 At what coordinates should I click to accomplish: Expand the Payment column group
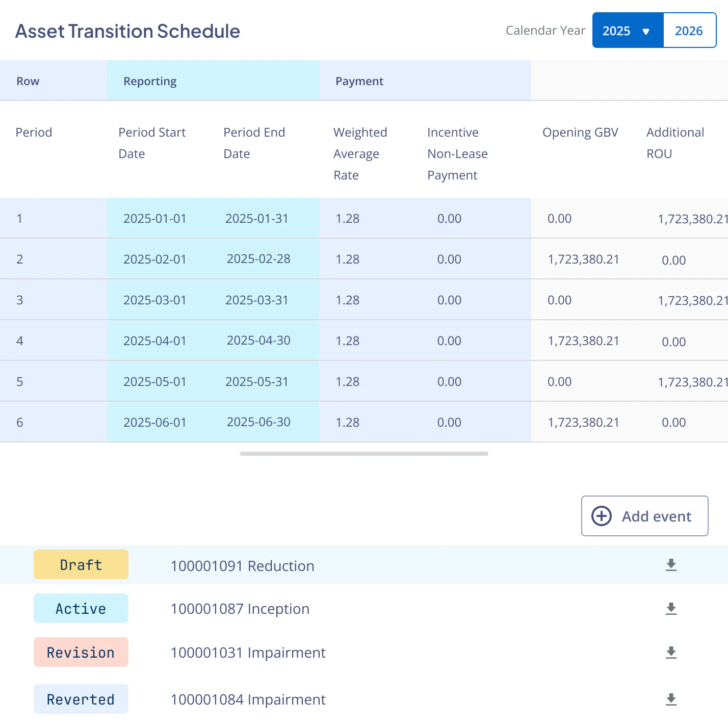(359, 81)
